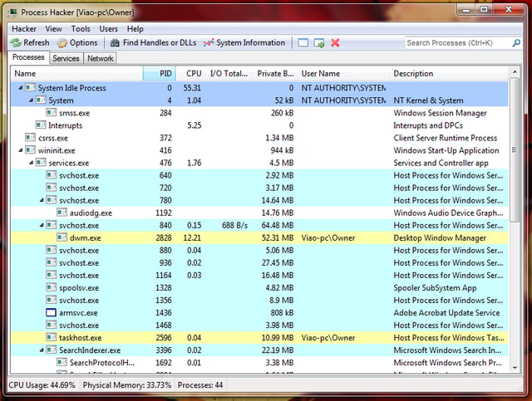
Task: Select the dwm.exe process row
Action: (260, 238)
